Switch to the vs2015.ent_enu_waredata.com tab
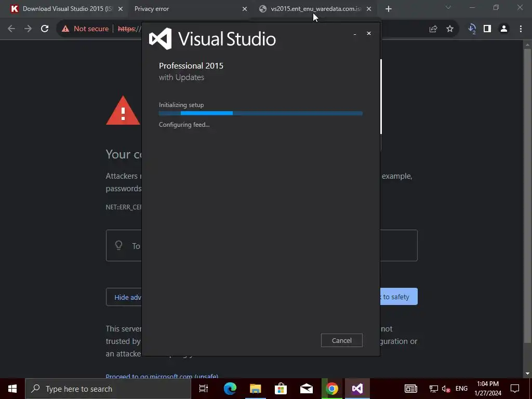The image size is (532, 399). pos(315,9)
